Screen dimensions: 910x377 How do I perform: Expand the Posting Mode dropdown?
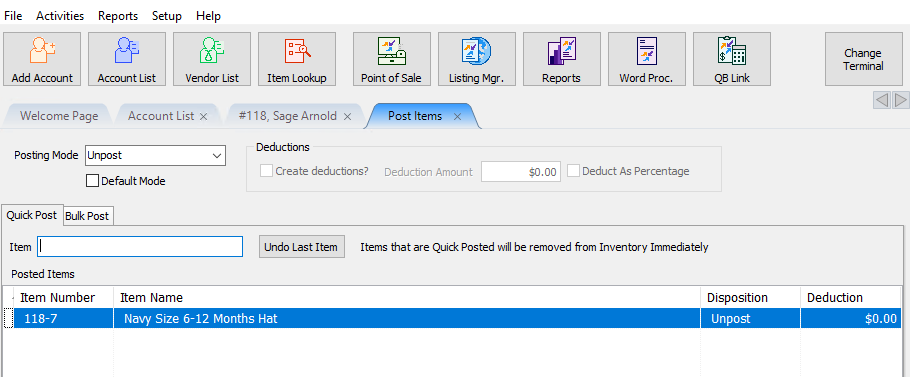click(217, 155)
